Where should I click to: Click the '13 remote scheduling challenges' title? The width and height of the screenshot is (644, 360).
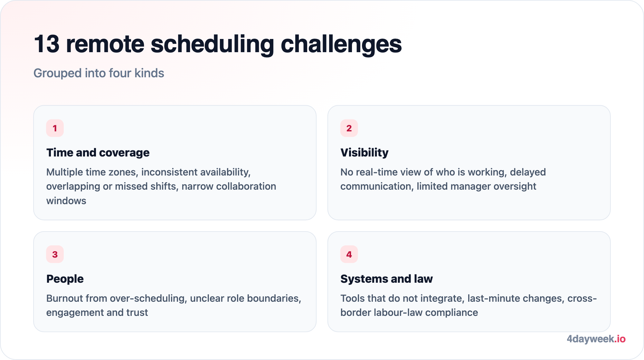pyautogui.click(x=218, y=44)
